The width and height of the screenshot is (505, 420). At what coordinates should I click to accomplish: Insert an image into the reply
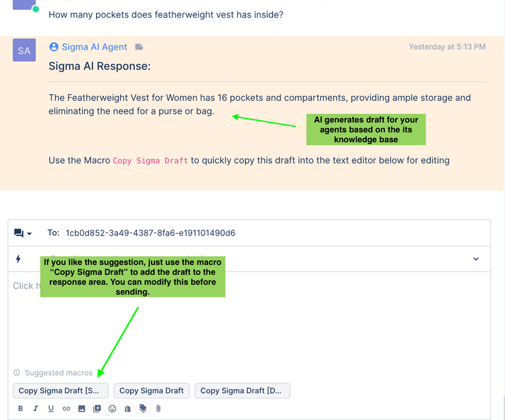point(81,409)
